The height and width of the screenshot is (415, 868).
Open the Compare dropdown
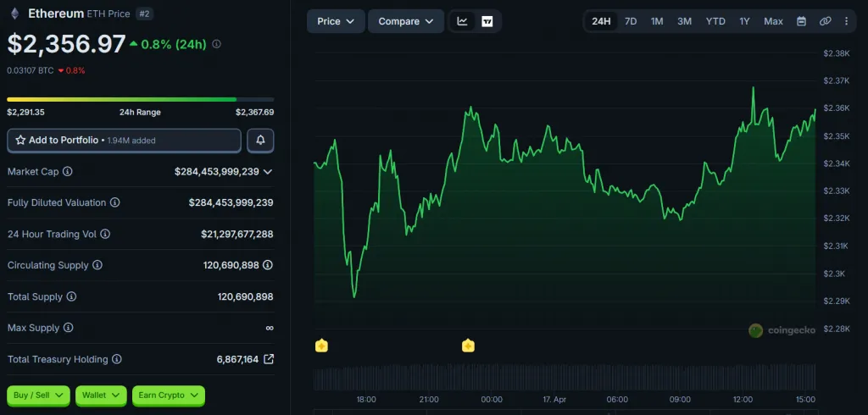coord(406,21)
